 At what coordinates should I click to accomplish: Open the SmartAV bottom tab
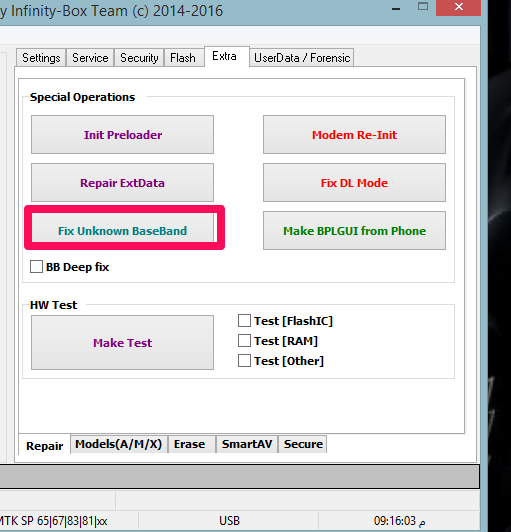coord(247,444)
